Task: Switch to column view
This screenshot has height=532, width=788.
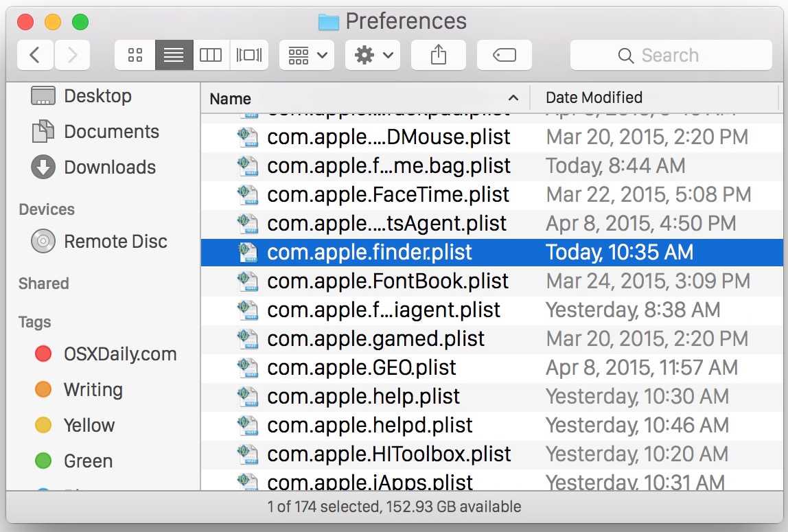Action: pos(211,55)
